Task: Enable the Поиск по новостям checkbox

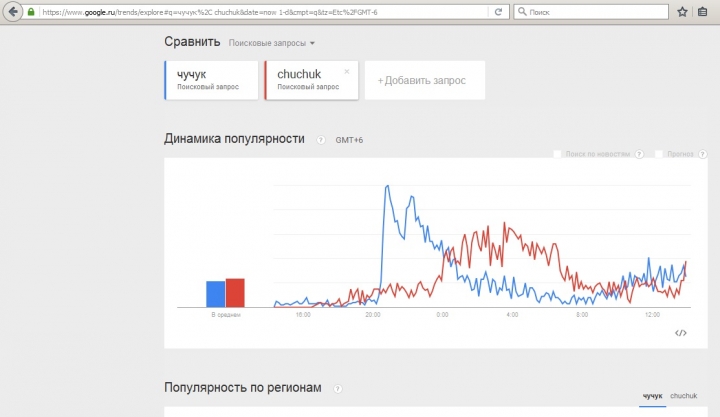Action: tap(557, 154)
